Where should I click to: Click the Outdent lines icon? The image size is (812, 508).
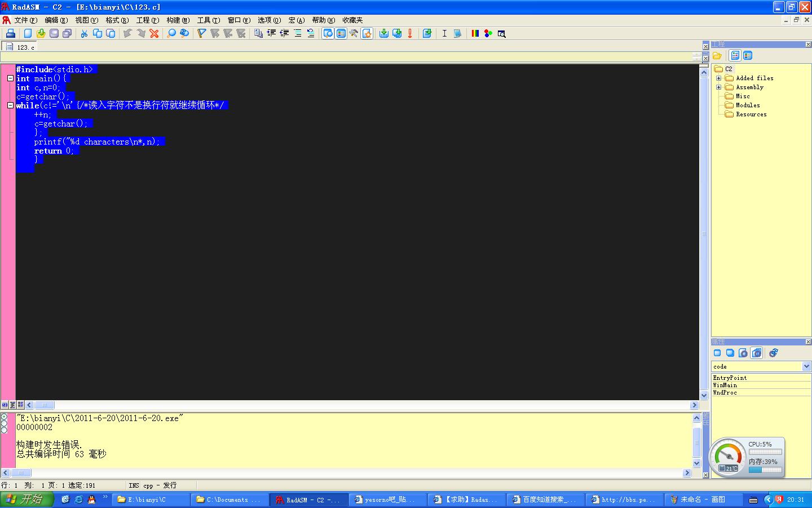coord(284,33)
